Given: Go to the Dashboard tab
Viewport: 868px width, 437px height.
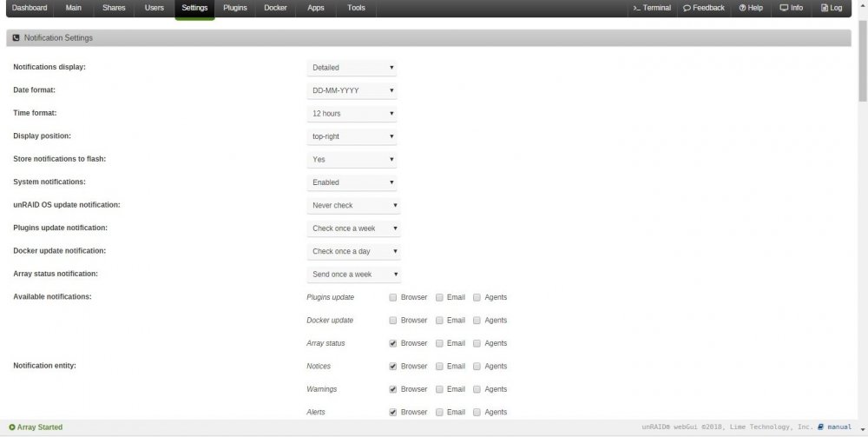Looking at the screenshot, I should (x=30, y=8).
